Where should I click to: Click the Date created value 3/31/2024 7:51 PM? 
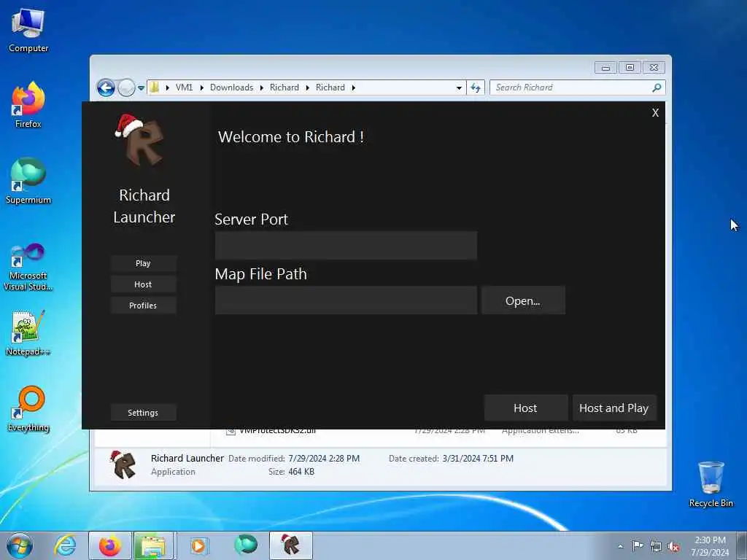[x=478, y=459]
